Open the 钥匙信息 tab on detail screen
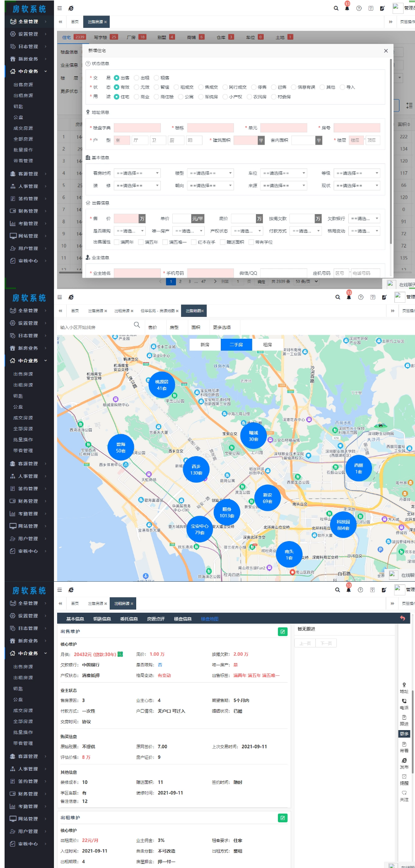 click(x=102, y=619)
